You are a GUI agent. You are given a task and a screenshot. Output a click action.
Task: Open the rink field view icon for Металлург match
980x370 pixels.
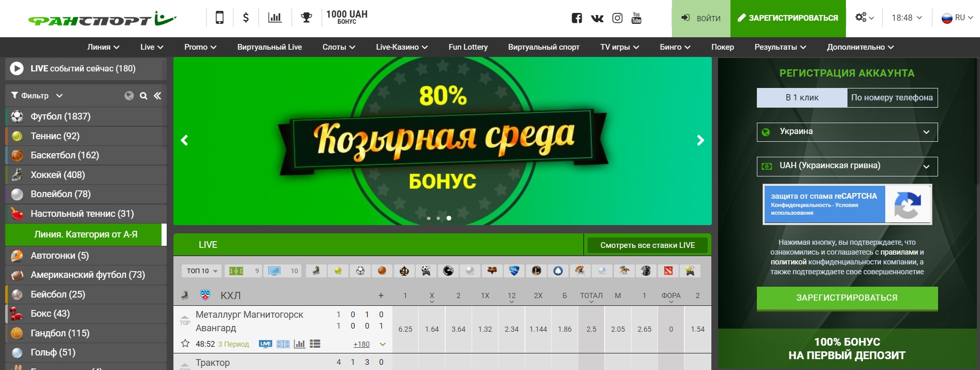click(283, 344)
